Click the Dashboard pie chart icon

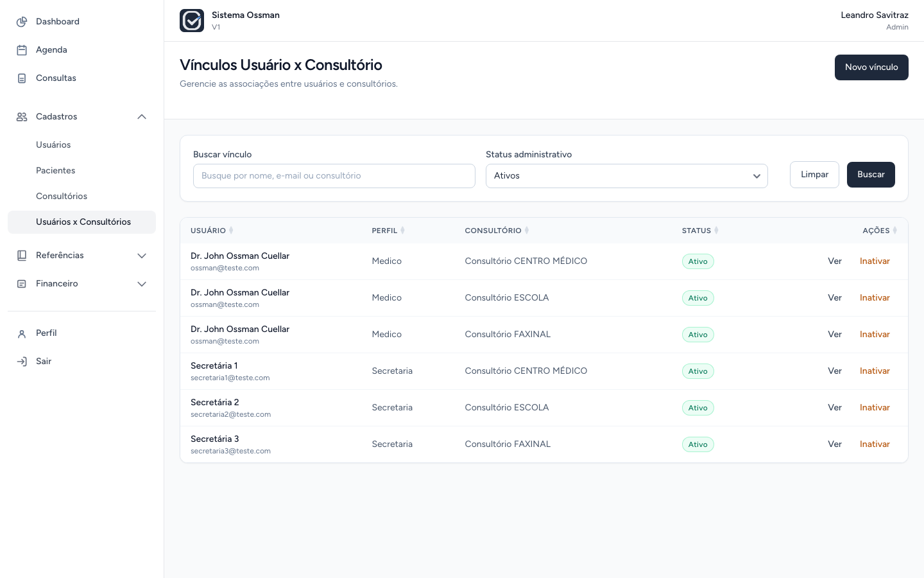pos(22,22)
